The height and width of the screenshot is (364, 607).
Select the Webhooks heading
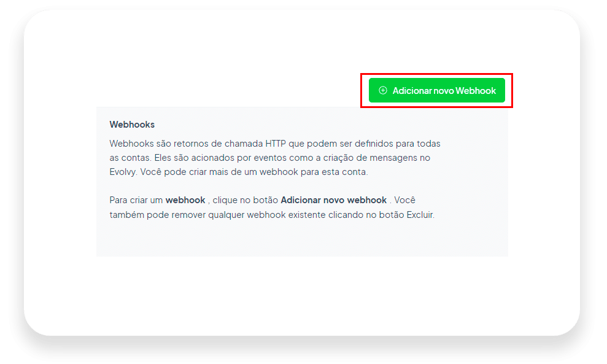click(x=132, y=125)
